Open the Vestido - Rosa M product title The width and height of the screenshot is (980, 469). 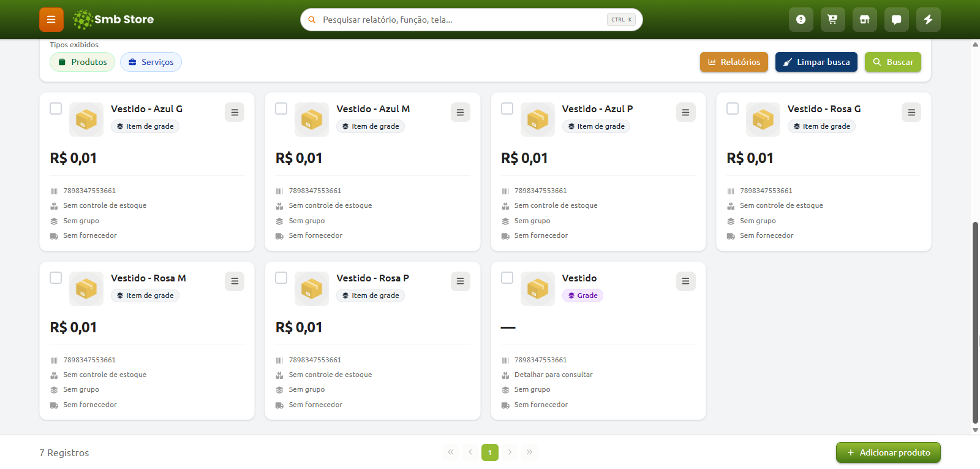coord(148,278)
